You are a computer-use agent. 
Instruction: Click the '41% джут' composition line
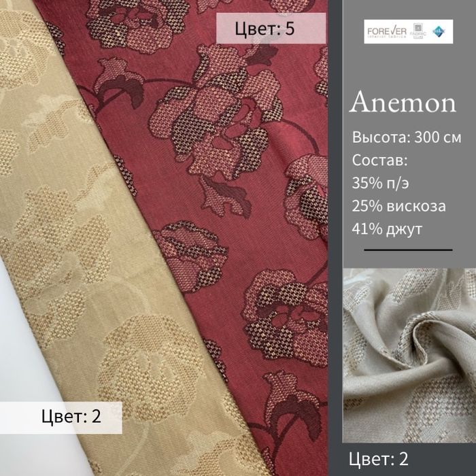pyautogui.click(x=387, y=229)
